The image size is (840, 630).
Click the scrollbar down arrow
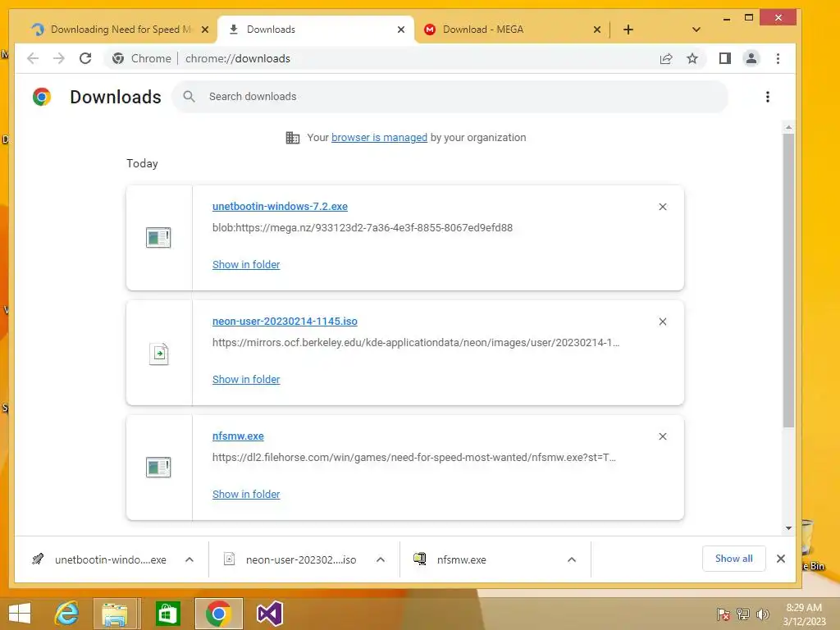click(x=788, y=528)
